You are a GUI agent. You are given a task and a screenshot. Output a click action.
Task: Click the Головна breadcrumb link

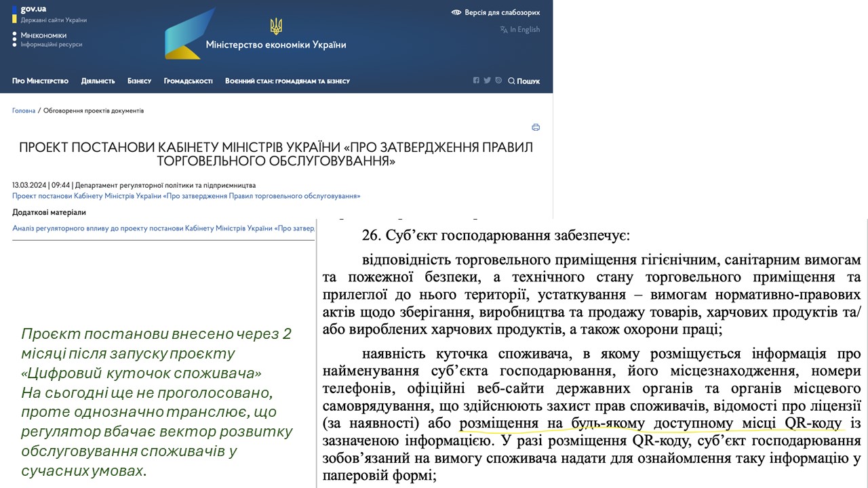pos(24,110)
